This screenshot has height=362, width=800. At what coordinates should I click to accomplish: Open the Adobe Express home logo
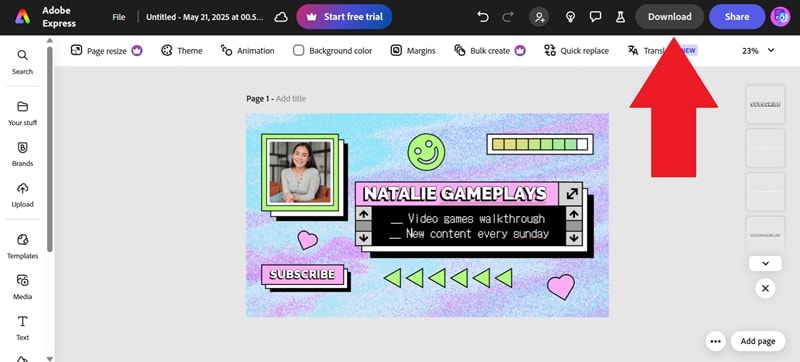click(x=22, y=17)
